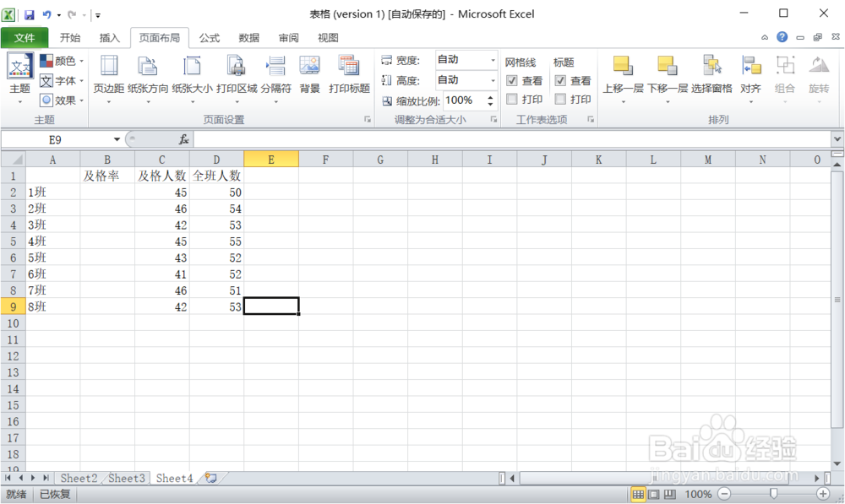Minimize the ribbon with caret icon

point(765,37)
